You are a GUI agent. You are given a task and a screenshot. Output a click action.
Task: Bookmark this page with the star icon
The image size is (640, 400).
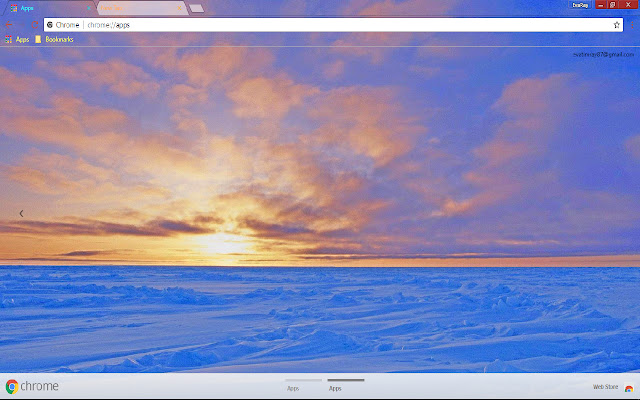point(616,25)
